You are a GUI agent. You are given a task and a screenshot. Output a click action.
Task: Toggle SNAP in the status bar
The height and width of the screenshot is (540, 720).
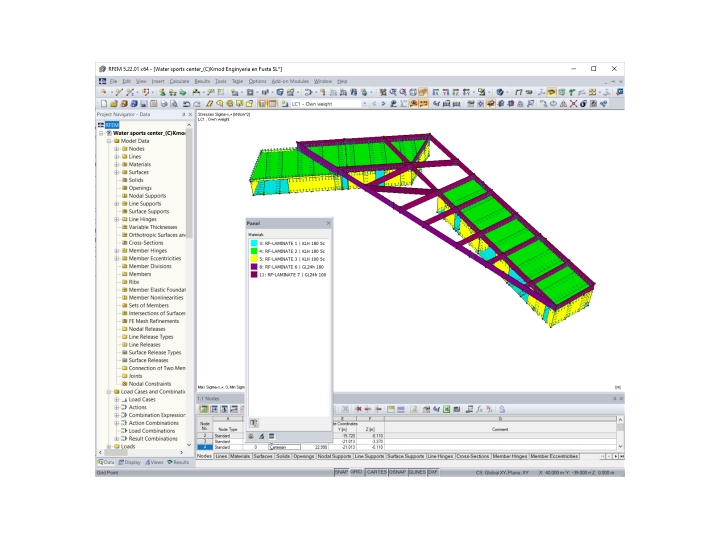[341, 472]
